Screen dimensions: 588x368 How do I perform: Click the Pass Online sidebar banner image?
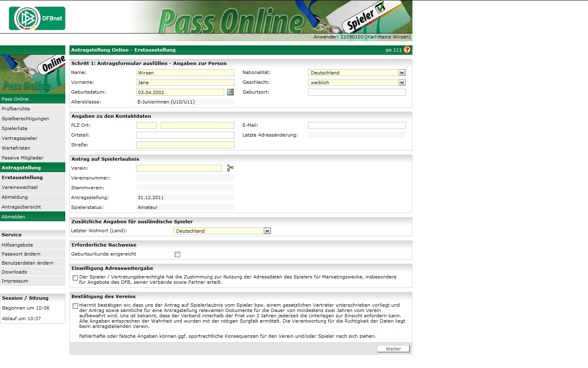(x=33, y=74)
